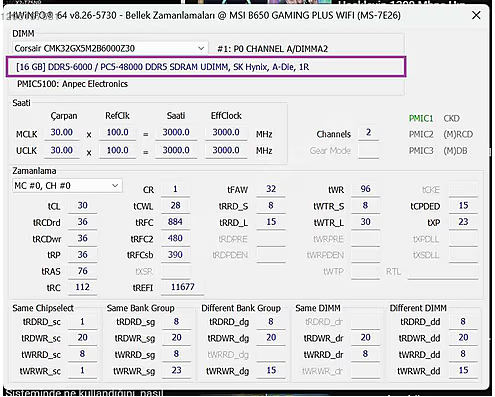Open the Corsair CMK32GX5M2B6000Z30 DIMM dropdown
495x397 pixels.
point(110,48)
